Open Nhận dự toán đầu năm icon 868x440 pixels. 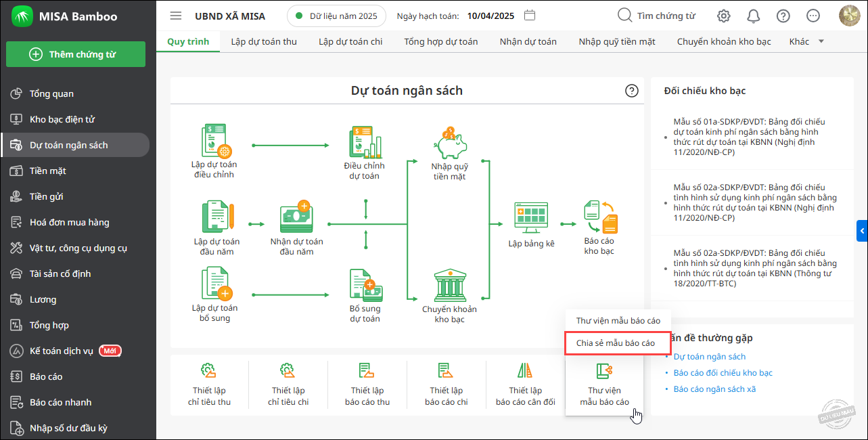[x=296, y=217]
